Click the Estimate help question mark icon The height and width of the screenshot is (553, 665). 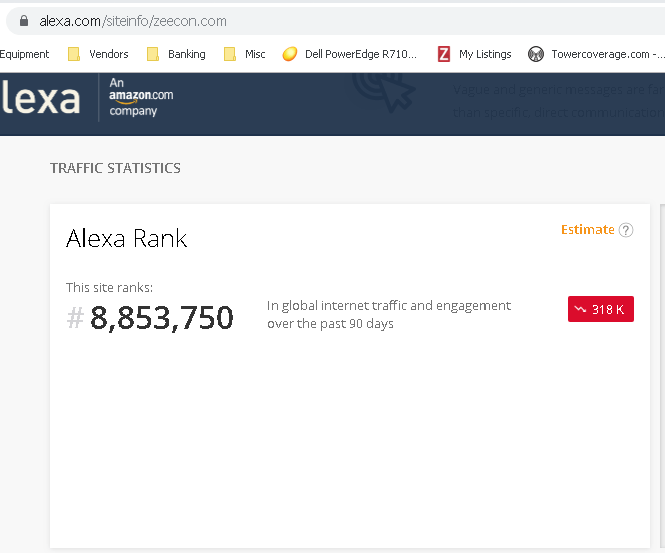point(626,230)
